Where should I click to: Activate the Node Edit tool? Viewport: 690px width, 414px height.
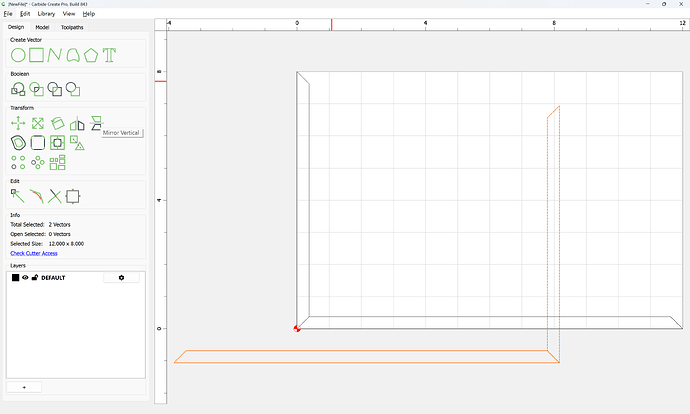tap(18, 196)
